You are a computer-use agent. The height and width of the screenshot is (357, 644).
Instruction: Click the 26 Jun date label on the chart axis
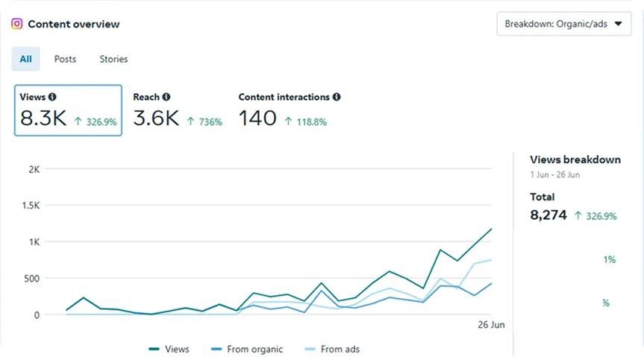490,325
